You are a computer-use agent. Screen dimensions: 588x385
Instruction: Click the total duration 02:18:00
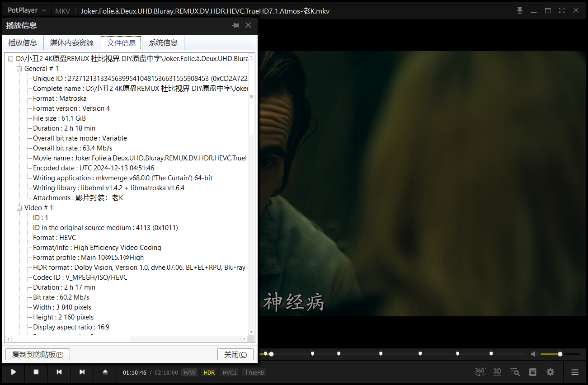click(x=166, y=373)
